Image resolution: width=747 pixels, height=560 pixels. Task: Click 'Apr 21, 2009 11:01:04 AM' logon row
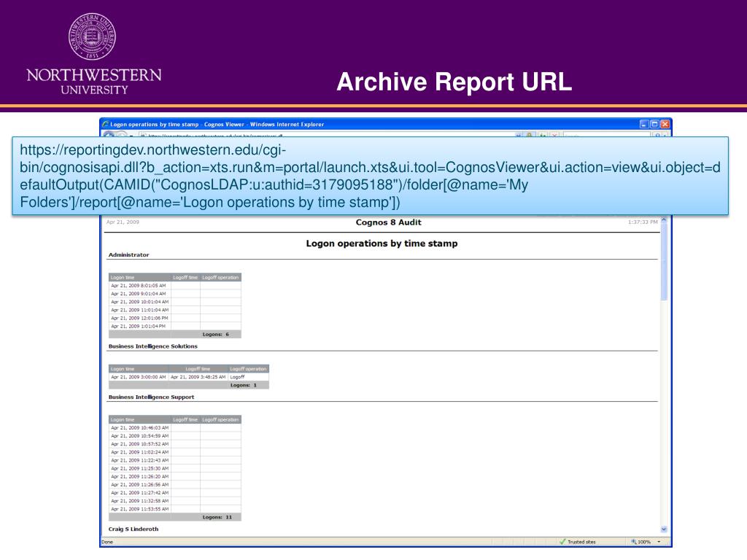point(175,310)
